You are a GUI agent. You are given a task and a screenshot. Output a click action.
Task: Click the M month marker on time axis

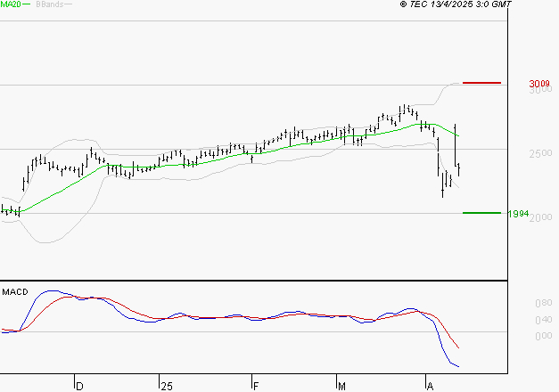click(x=341, y=387)
